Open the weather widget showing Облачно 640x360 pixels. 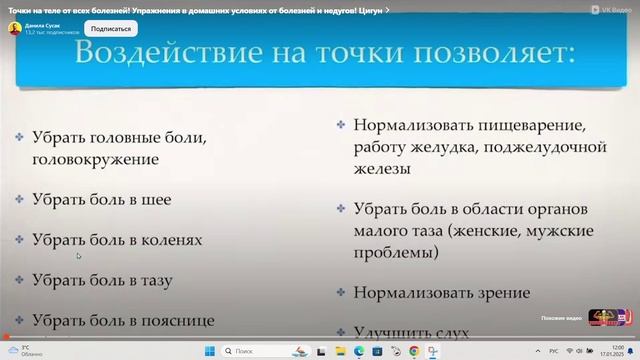pyautogui.click(x=25, y=351)
